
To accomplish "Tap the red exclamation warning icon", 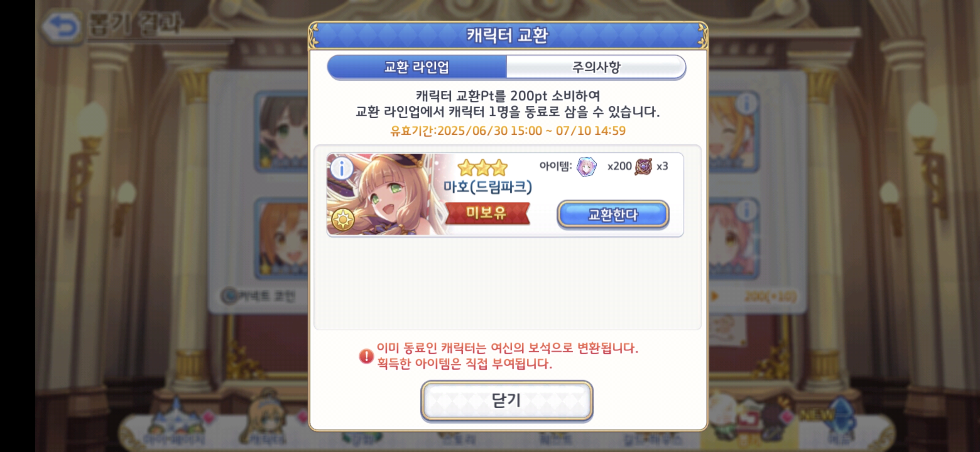I will [366, 356].
